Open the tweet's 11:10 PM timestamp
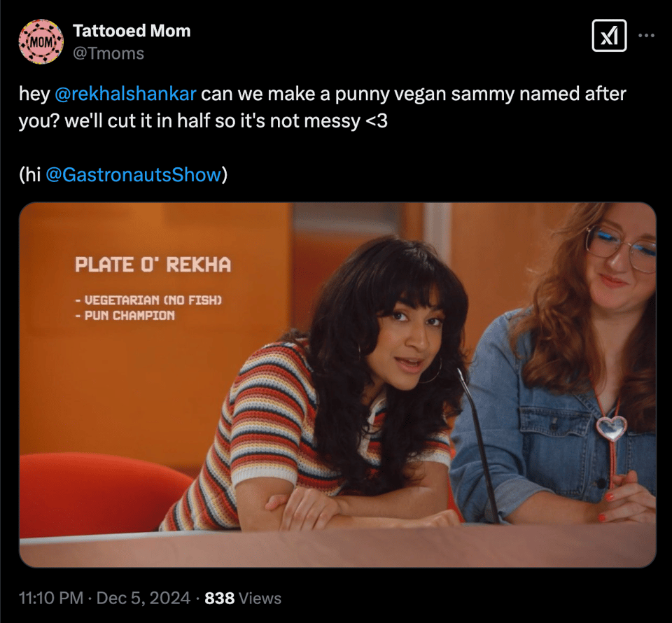Screen dimensions: 672x623 pos(51,598)
